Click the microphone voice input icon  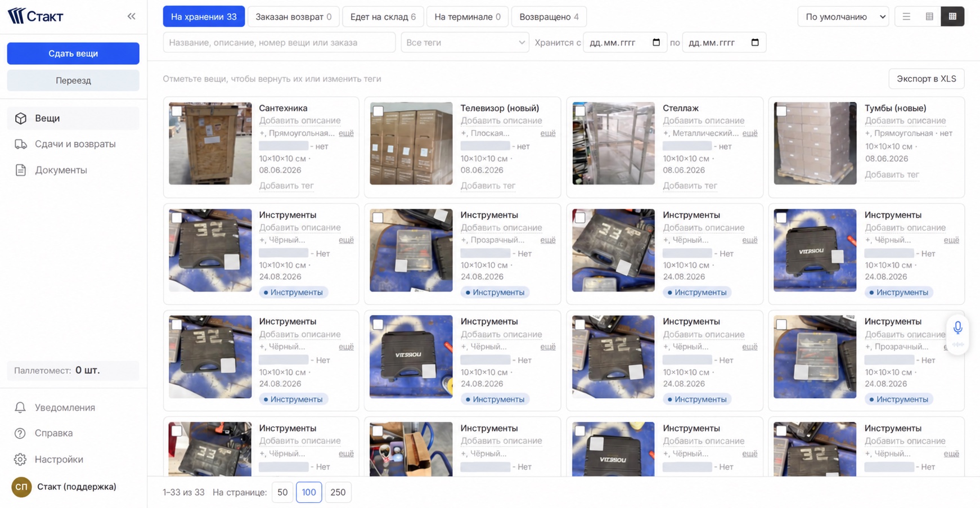click(x=957, y=327)
